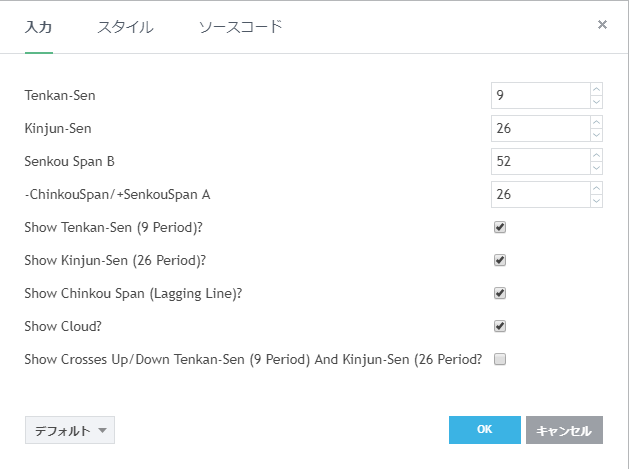Decrement the ChinkouSpan/SenkouSpan A value
The image size is (629, 469).
[597, 200]
